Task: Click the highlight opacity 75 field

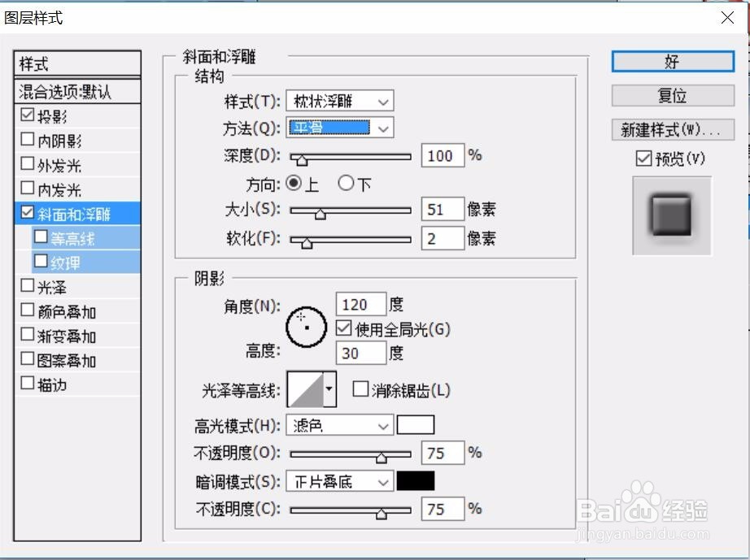Action: click(x=443, y=453)
